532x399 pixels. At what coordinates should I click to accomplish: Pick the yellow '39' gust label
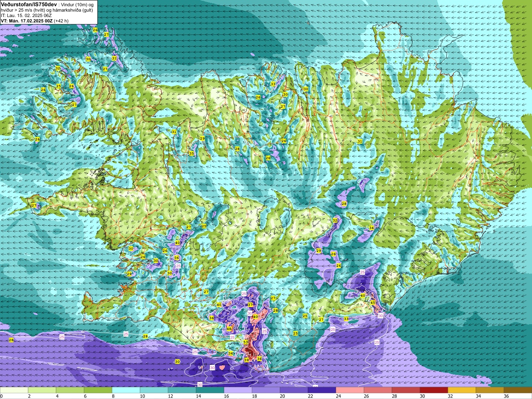point(246,360)
